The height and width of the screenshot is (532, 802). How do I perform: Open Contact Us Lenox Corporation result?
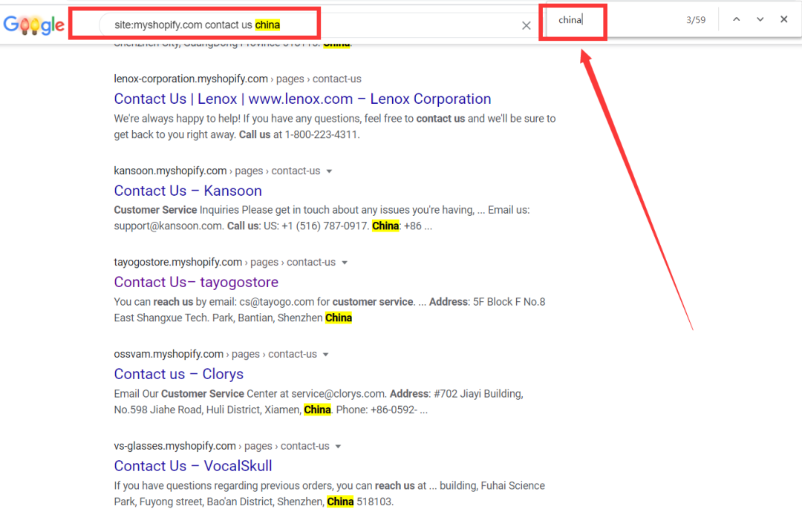click(302, 99)
